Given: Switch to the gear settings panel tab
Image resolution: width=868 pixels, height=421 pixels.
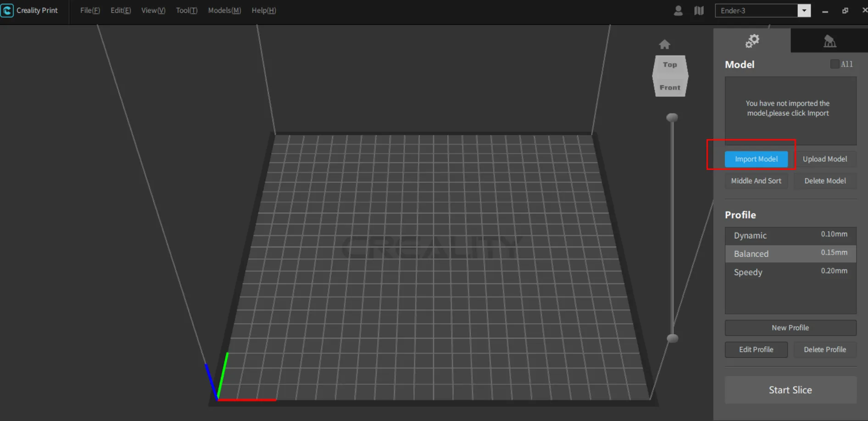Looking at the screenshot, I should point(752,41).
